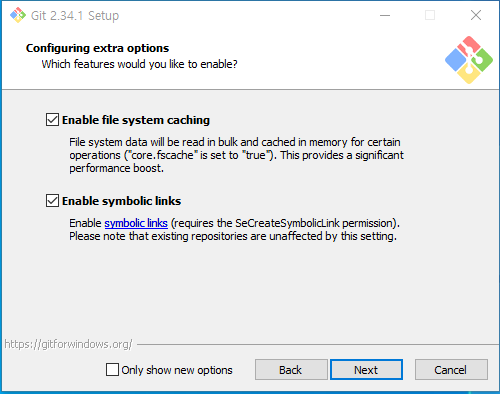Close the Git 2.34.1 Setup dialog
This screenshot has width=500, height=394.
tap(476, 15)
